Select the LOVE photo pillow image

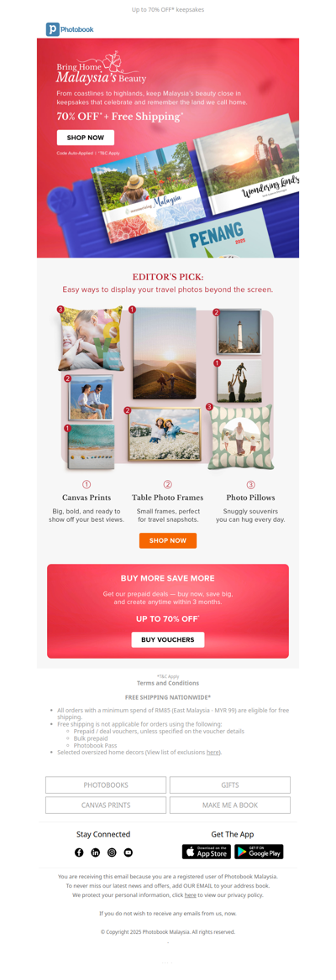point(87,339)
